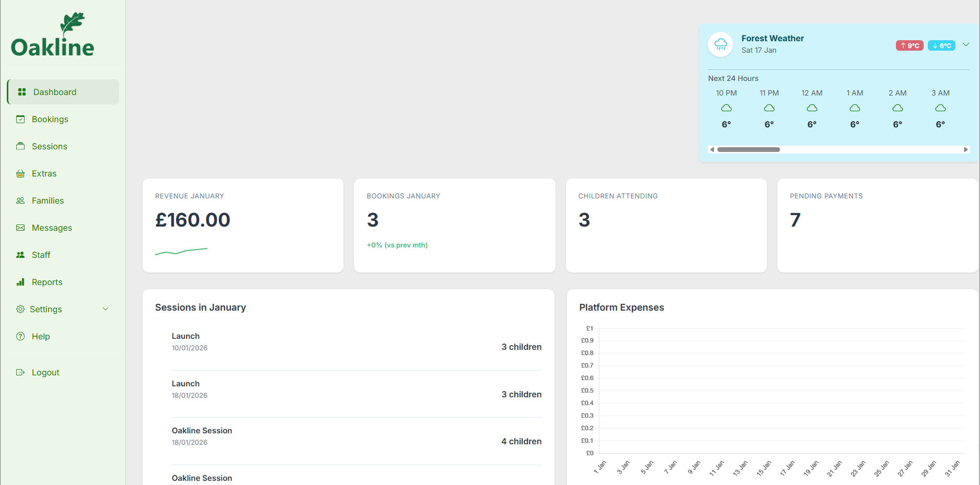980x485 pixels.
Task: Switch to the Dashboard view
Action: point(54,92)
